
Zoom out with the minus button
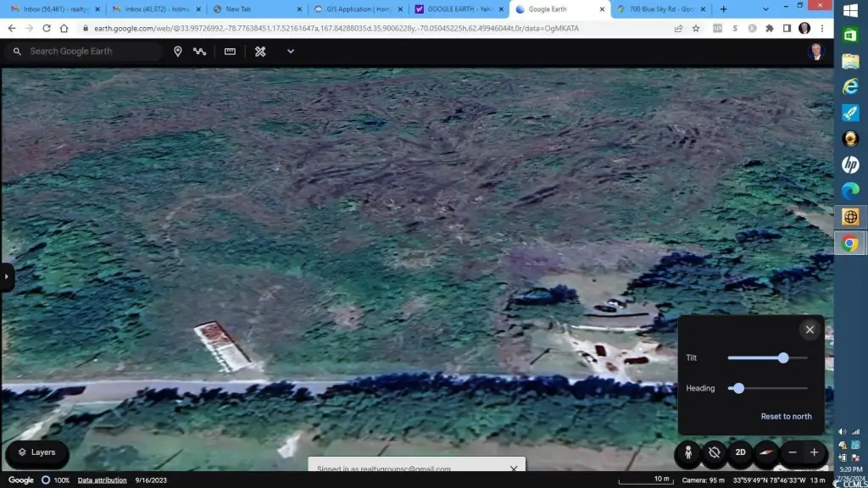(x=793, y=452)
